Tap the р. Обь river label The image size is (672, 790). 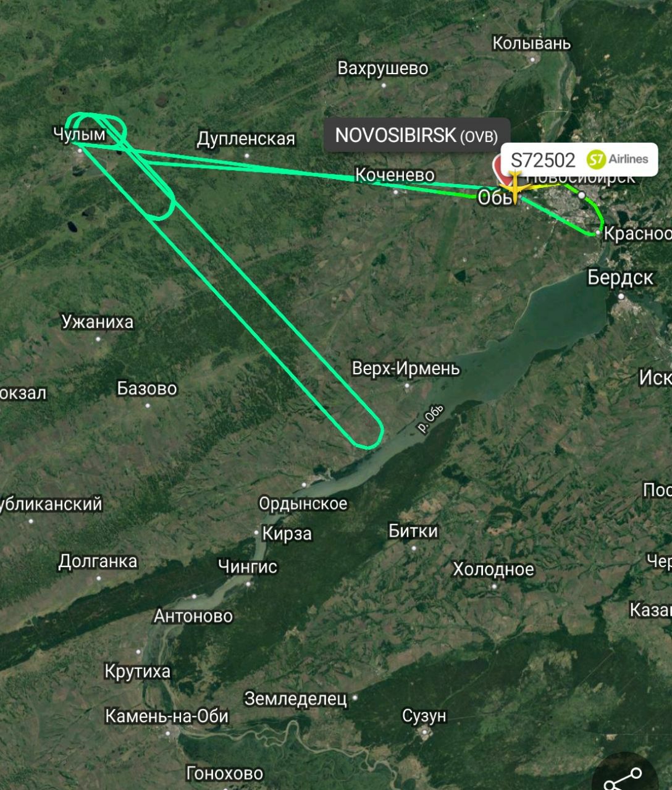[x=430, y=419]
